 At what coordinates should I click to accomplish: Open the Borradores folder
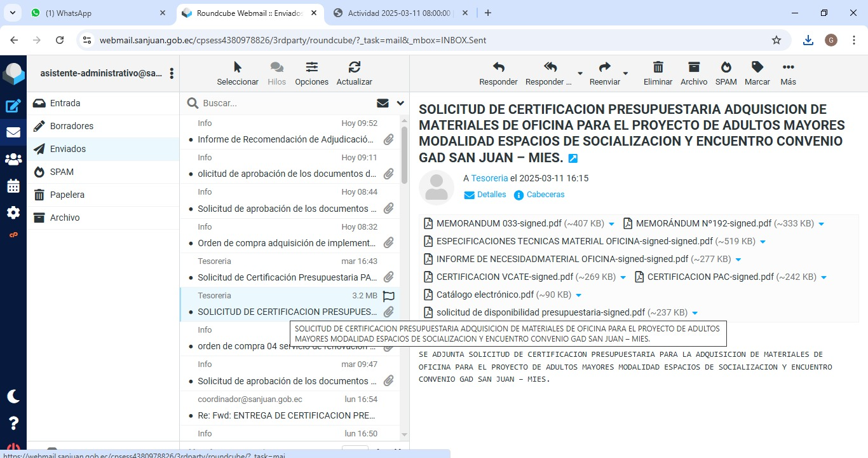point(72,126)
